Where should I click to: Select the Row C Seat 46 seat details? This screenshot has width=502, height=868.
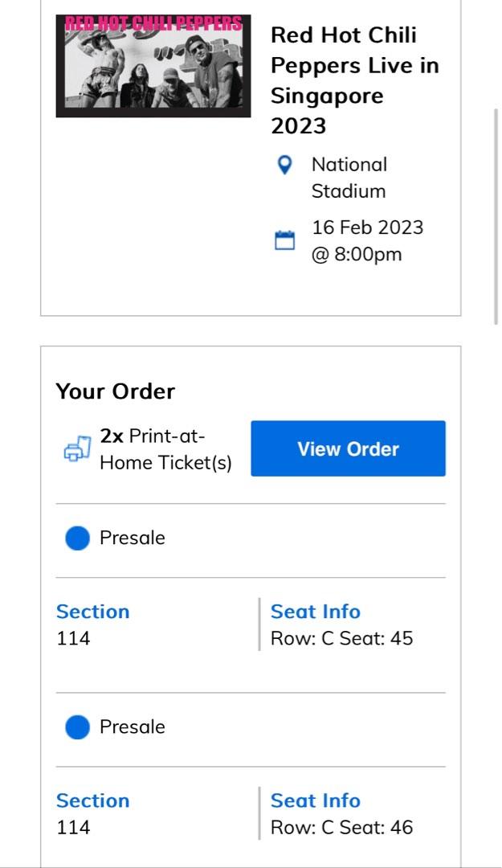point(341,827)
